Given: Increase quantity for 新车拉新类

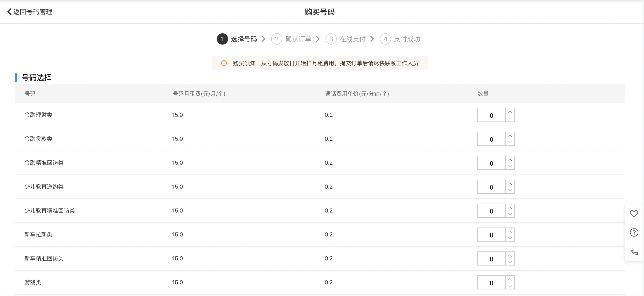Looking at the screenshot, I should click(x=510, y=231).
